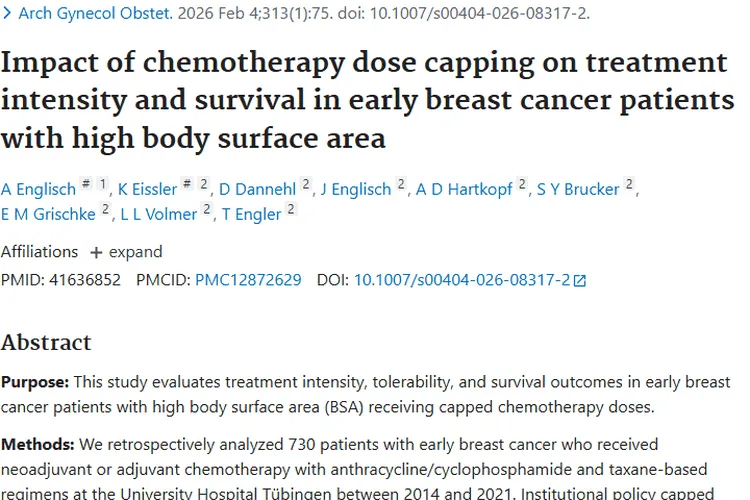Viewport: 750px width, 500px height.
Task: Click the Abstract section heading
Action: pyautogui.click(x=46, y=342)
